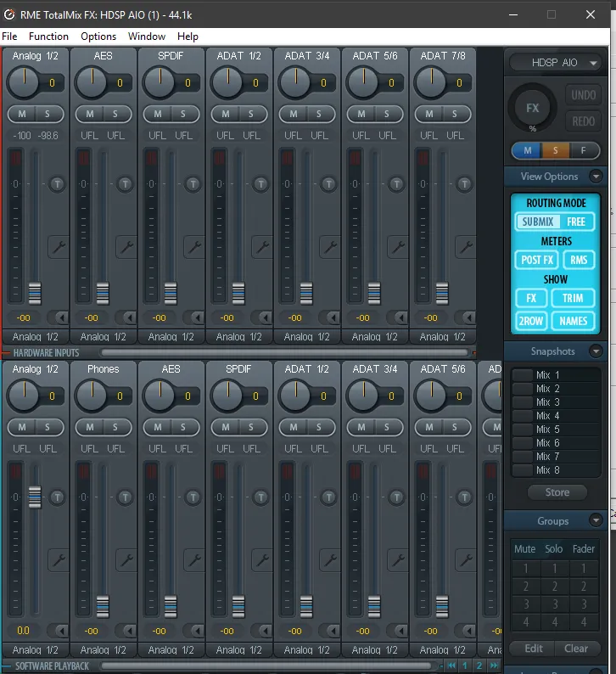Collapse the Software Playback row
Image resolution: width=616 pixels, height=674 pixels.
[x=7, y=666]
